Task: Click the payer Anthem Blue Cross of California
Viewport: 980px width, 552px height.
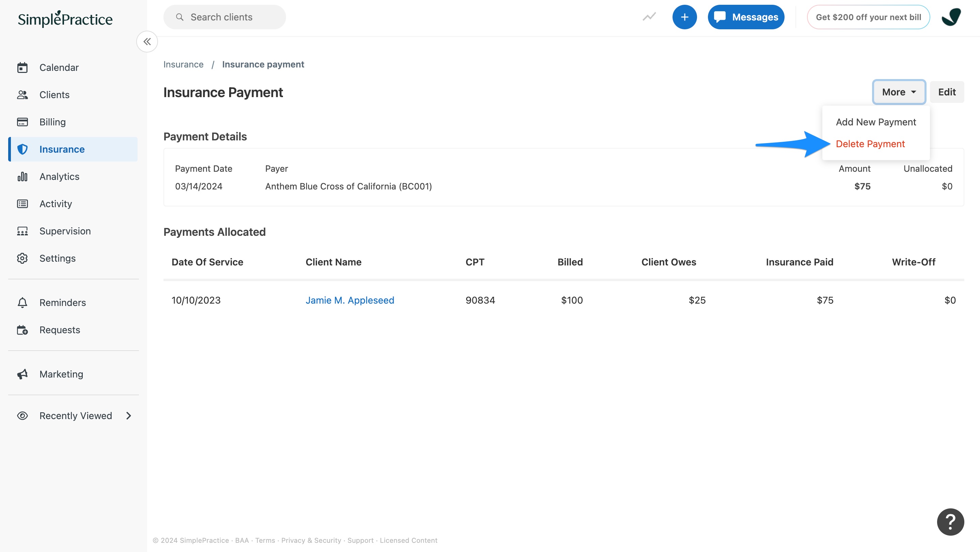Action: [x=348, y=186]
